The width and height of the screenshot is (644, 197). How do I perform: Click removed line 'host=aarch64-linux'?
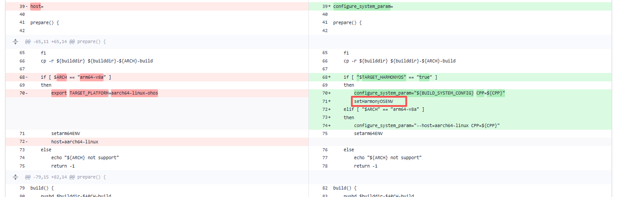tap(157, 142)
